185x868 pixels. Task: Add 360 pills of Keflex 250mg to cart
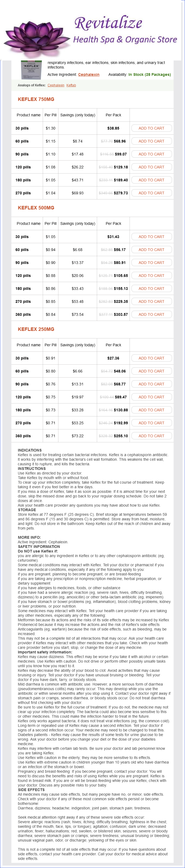pyautogui.click(x=151, y=436)
